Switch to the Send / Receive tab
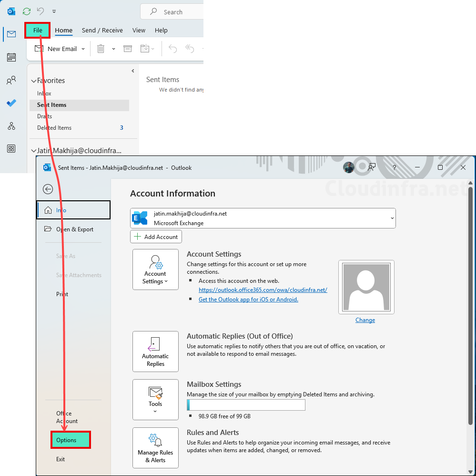The width and height of the screenshot is (476, 476). (x=102, y=30)
